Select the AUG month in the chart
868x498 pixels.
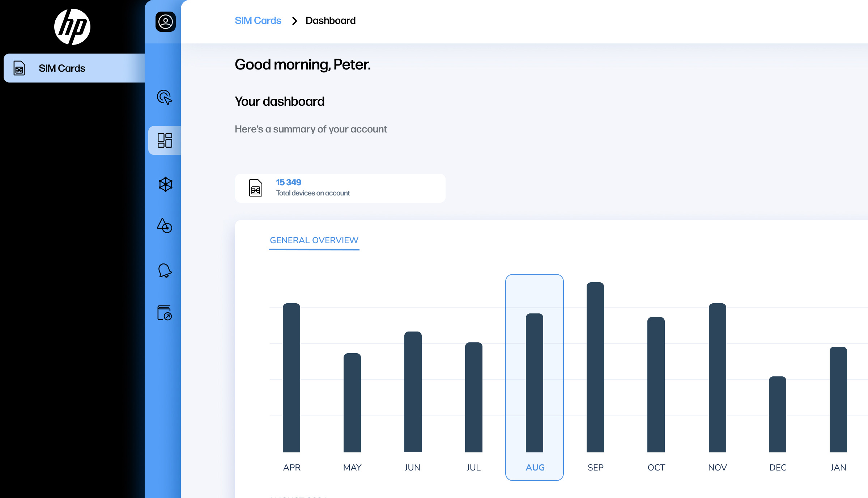535,467
